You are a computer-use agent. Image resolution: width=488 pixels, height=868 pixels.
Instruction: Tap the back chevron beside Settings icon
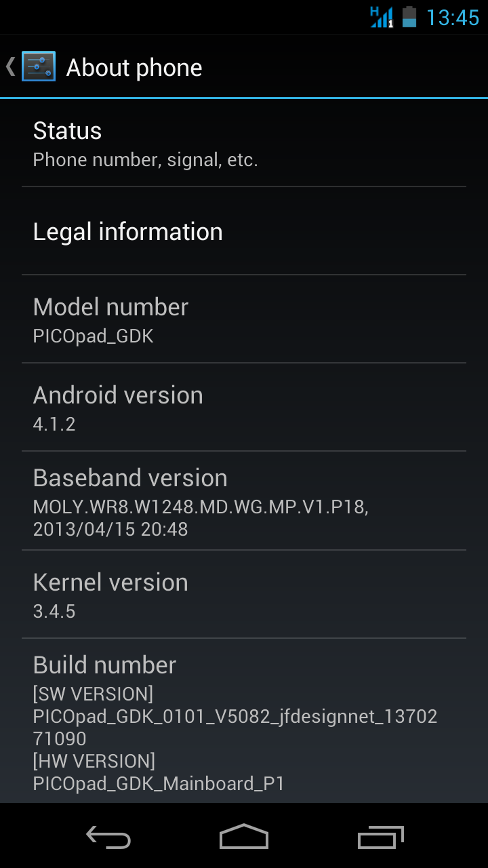(x=11, y=66)
